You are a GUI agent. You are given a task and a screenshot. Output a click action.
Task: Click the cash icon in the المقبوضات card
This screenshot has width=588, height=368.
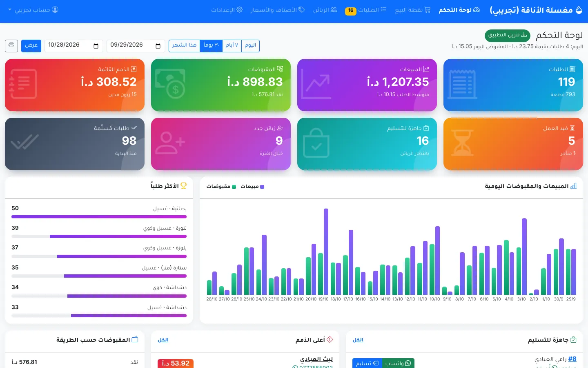pyautogui.click(x=170, y=84)
